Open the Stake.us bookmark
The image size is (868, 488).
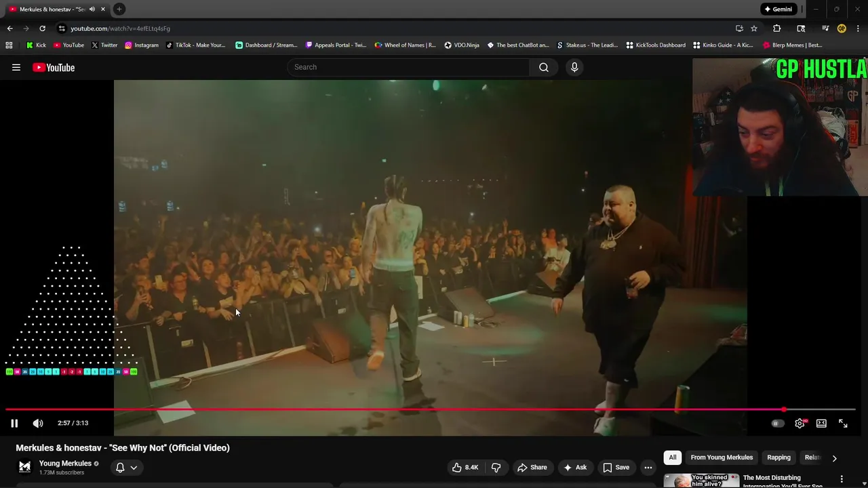pyautogui.click(x=587, y=45)
